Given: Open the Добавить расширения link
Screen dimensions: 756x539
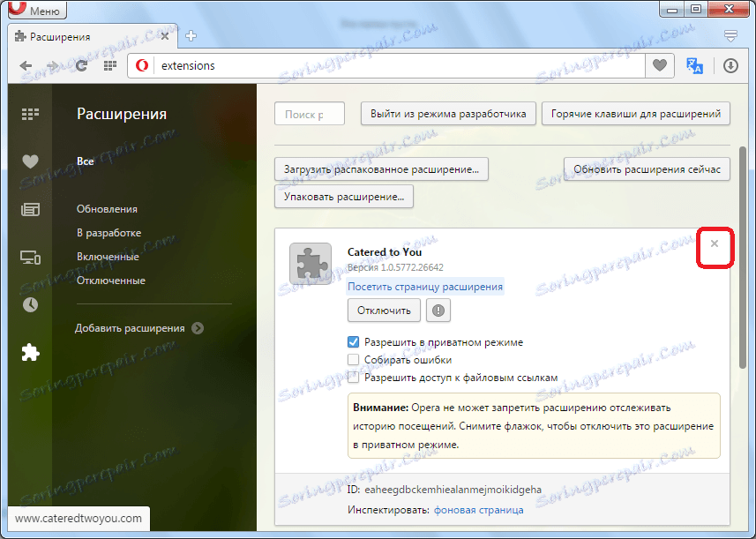Looking at the screenshot, I should [x=130, y=328].
